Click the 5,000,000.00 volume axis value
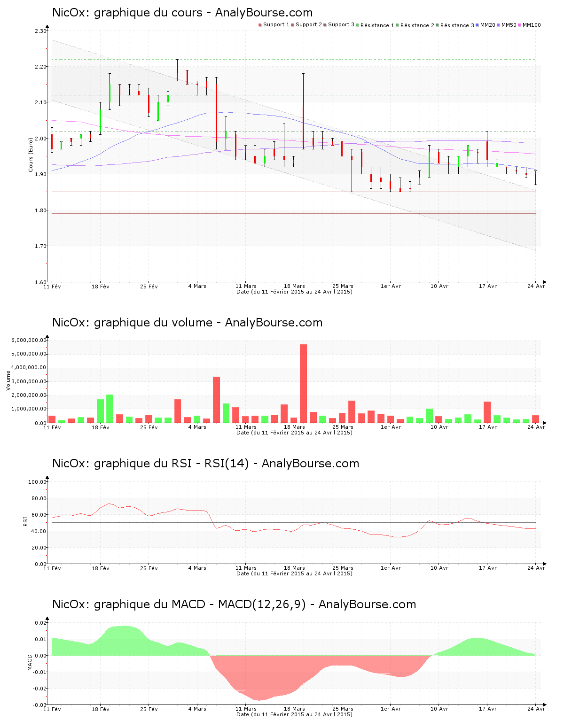Viewport: 564px width, 728px height. [x=29, y=354]
